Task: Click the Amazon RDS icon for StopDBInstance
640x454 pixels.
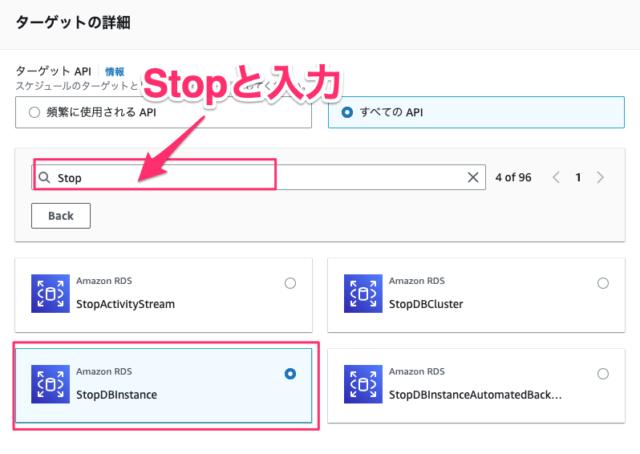Action: click(50, 385)
